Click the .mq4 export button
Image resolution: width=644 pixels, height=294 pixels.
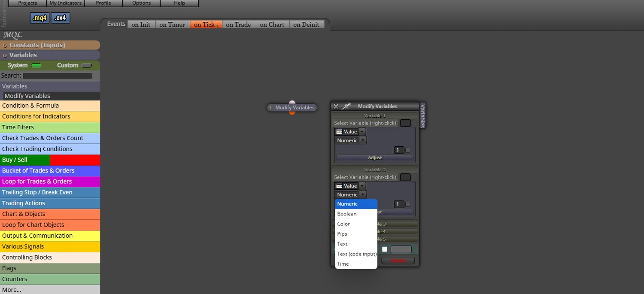(39, 18)
